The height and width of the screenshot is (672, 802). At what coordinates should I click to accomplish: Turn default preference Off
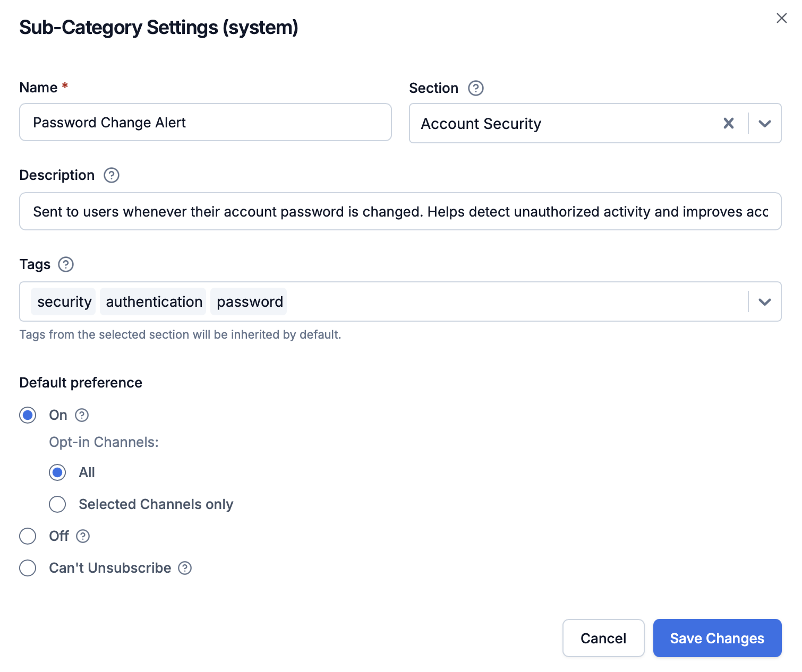pyautogui.click(x=27, y=536)
